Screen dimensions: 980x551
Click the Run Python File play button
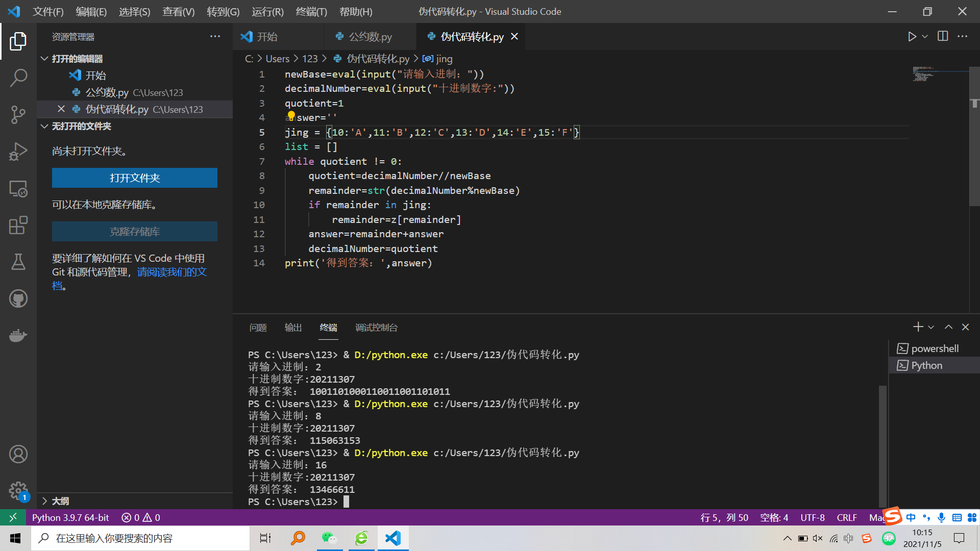click(x=912, y=37)
